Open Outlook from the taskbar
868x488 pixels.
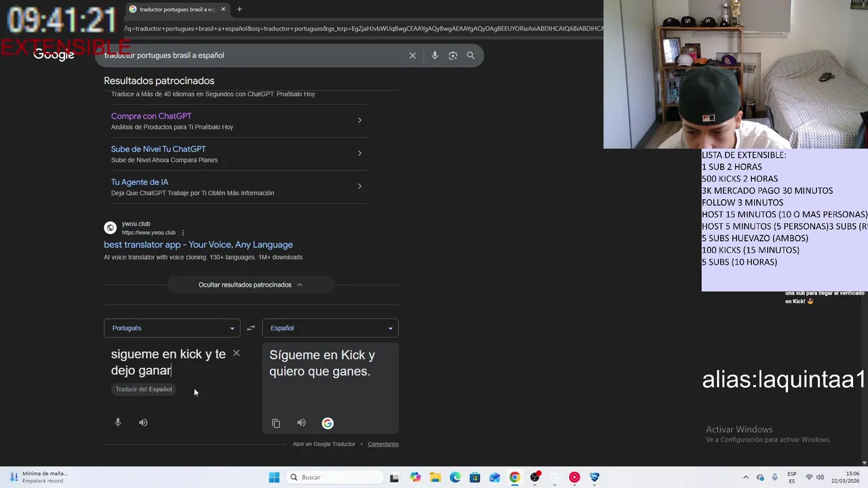pyautogui.click(x=495, y=477)
